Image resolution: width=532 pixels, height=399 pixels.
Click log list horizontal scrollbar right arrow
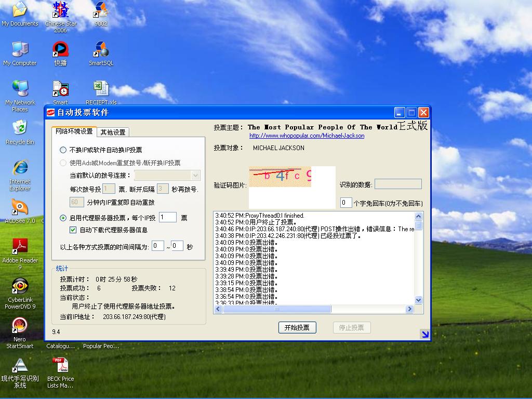point(409,309)
